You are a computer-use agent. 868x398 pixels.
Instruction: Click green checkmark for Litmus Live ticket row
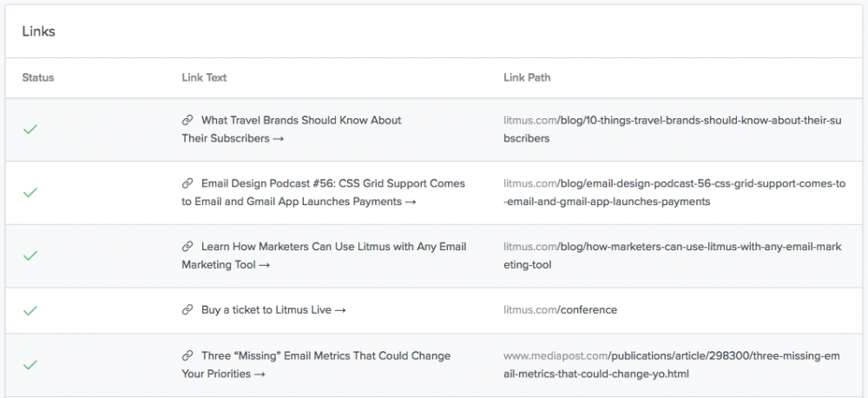click(x=30, y=310)
